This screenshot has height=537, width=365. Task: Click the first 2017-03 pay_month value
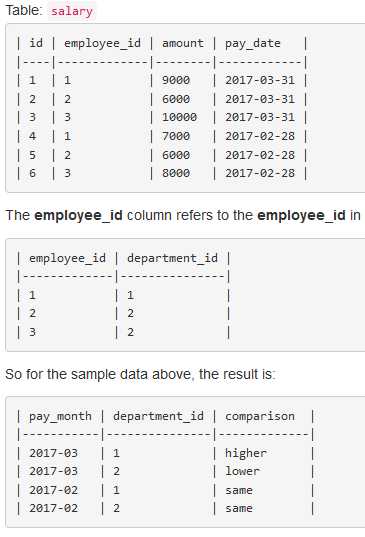click(53, 453)
